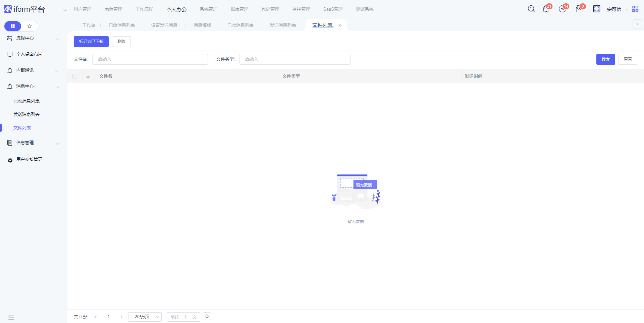Expand the 流程中心 sidebar menu
Image resolution: width=644 pixels, height=323 pixels.
tap(33, 38)
